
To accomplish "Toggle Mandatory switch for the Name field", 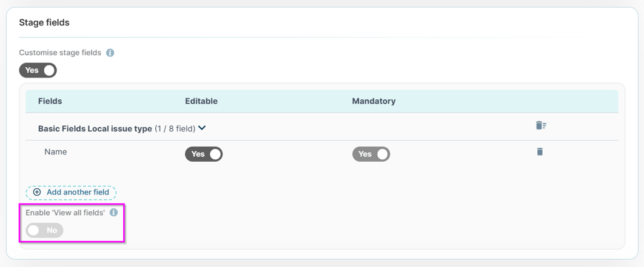I will (x=371, y=154).
